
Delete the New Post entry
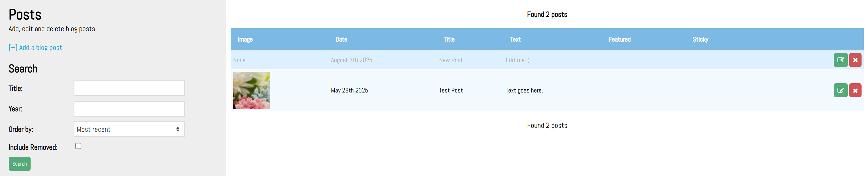coord(855,60)
